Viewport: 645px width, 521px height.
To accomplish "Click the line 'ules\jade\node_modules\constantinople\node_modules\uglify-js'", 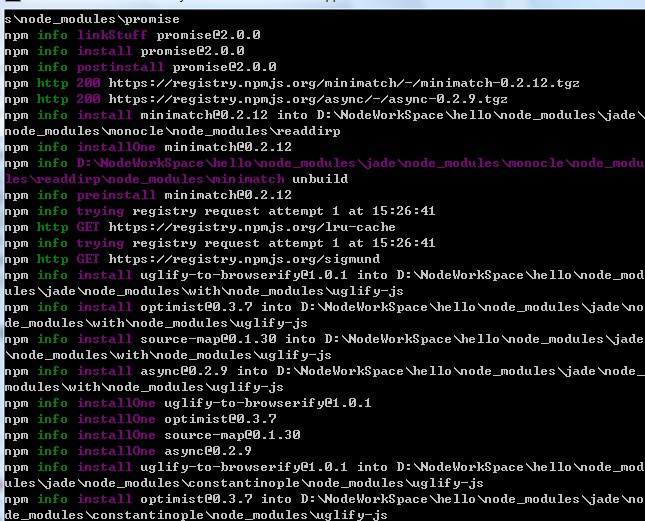I will click(244, 483).
